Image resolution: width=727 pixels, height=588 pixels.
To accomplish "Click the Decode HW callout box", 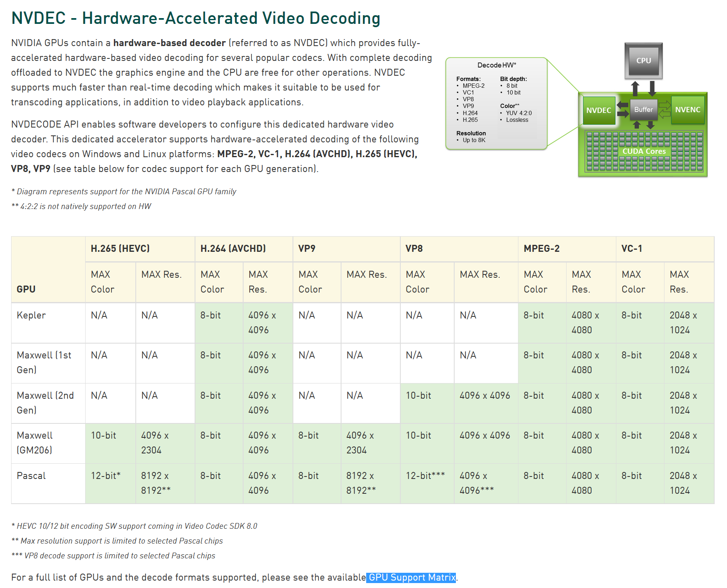I will 496,103.
